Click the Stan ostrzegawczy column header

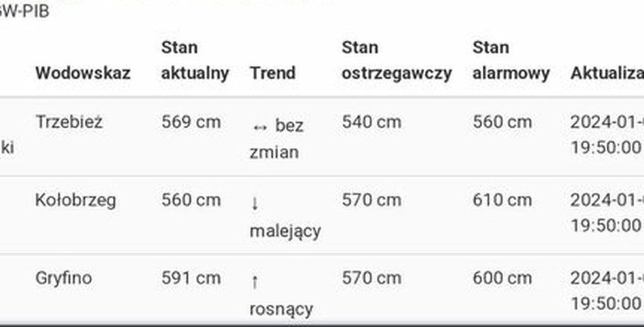(396, 61)
